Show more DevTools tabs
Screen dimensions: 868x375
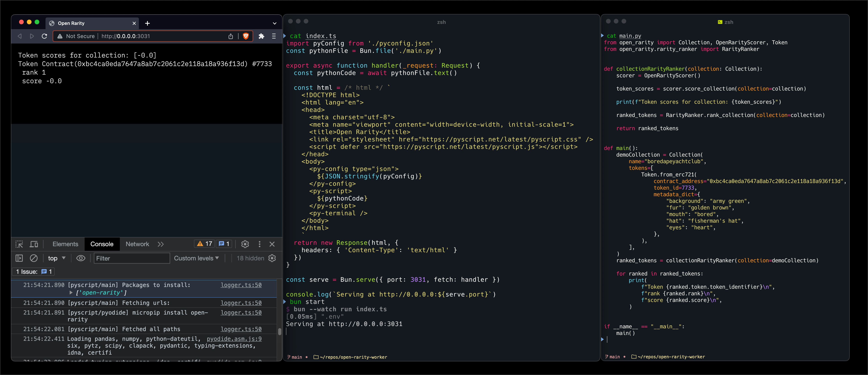coord(161,244)
